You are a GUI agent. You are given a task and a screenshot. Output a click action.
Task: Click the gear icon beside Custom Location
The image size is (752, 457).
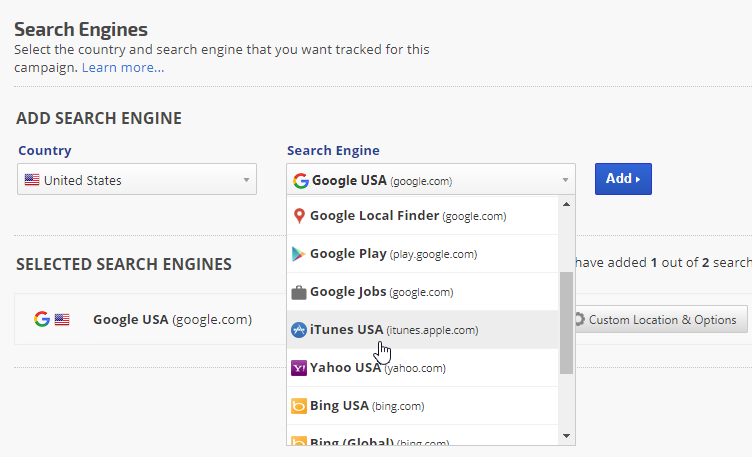click(579, 320)
